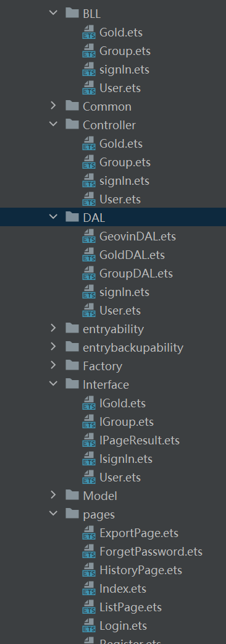Click the folder icon of entrybackupability
Image resolution: width=226 pixels, height=644 pixels.
(72, 347)
